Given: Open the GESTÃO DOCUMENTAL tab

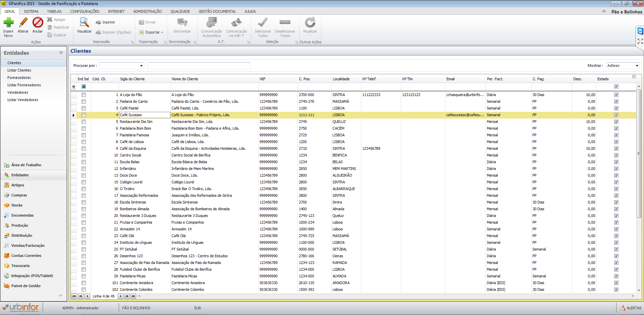Looking at the screenshot, I should (x=217, y=11).
